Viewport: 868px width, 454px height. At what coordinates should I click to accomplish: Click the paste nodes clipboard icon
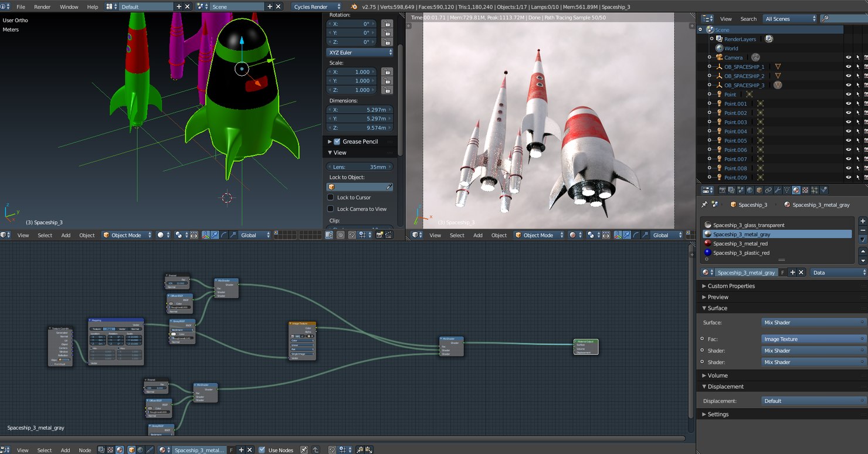tap(368, 450)
